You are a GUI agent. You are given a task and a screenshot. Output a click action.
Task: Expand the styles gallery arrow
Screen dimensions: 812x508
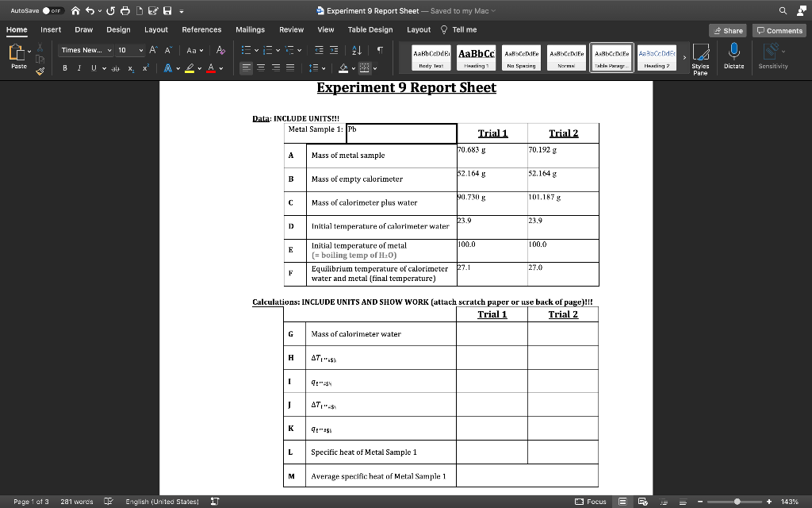coord(684,57)
